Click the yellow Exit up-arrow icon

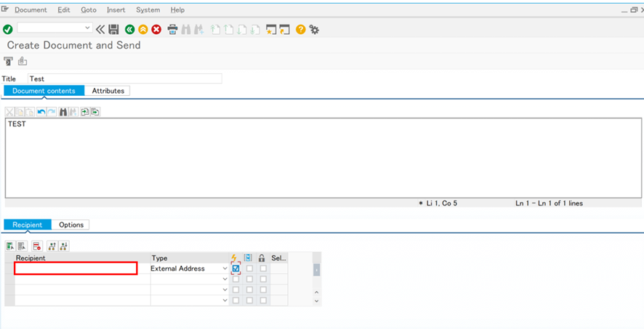[x=143, y=29]
